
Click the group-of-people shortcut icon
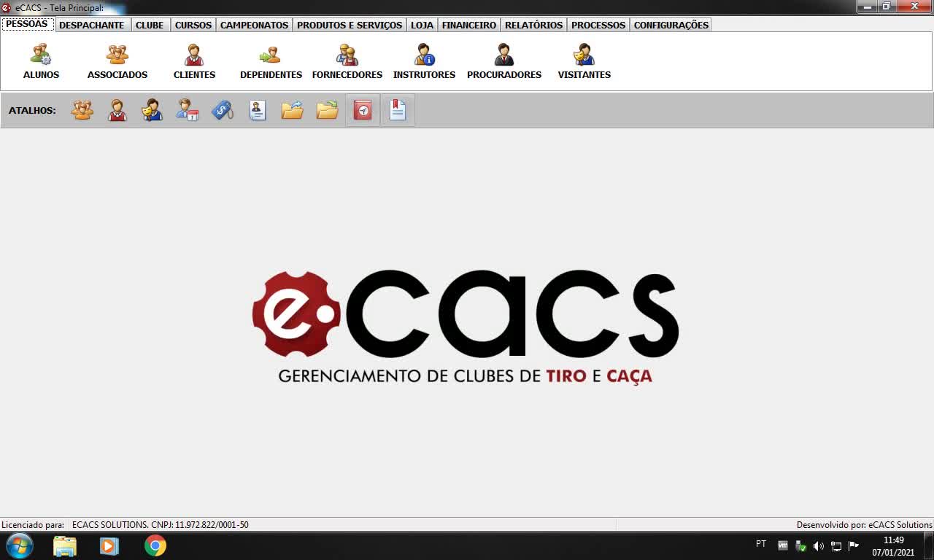click(x=82, y=110)
